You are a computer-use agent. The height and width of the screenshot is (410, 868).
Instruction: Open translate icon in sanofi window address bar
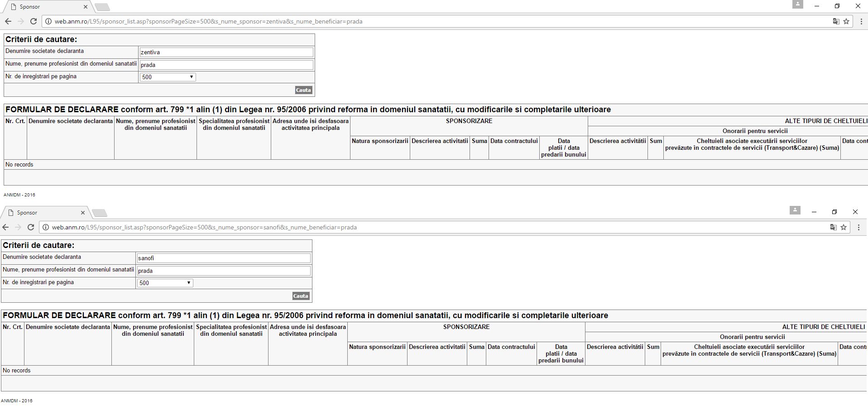(833, 227)
